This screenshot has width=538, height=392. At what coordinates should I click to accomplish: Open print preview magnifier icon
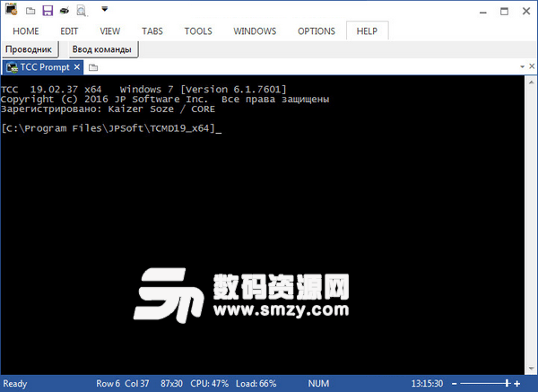(x=82, y=11)
